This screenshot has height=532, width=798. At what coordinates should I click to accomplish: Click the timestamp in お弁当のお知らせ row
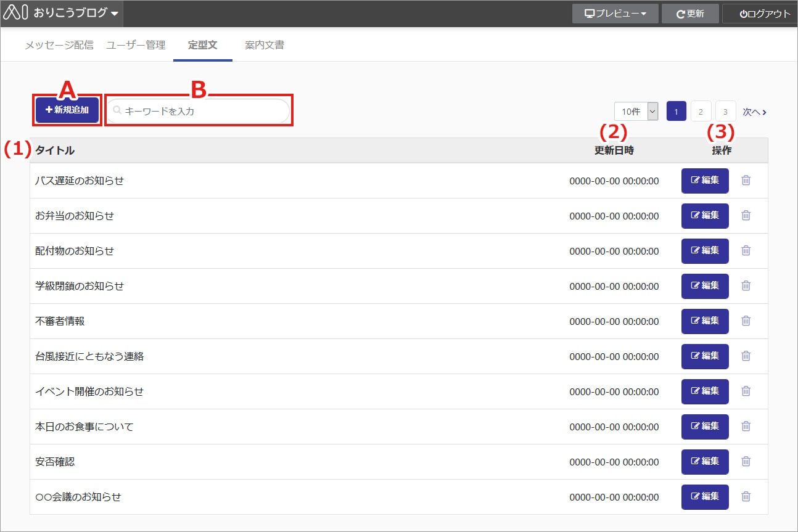point(614,216)
